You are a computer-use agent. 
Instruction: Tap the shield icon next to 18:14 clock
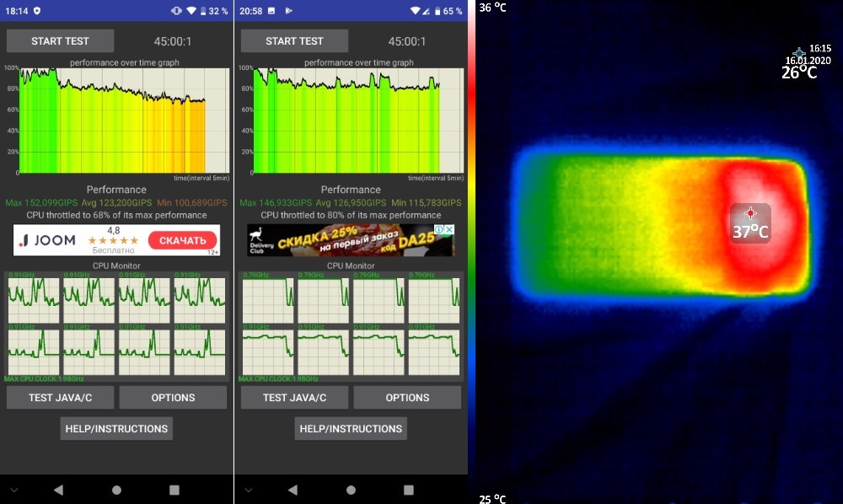point(35,11)
